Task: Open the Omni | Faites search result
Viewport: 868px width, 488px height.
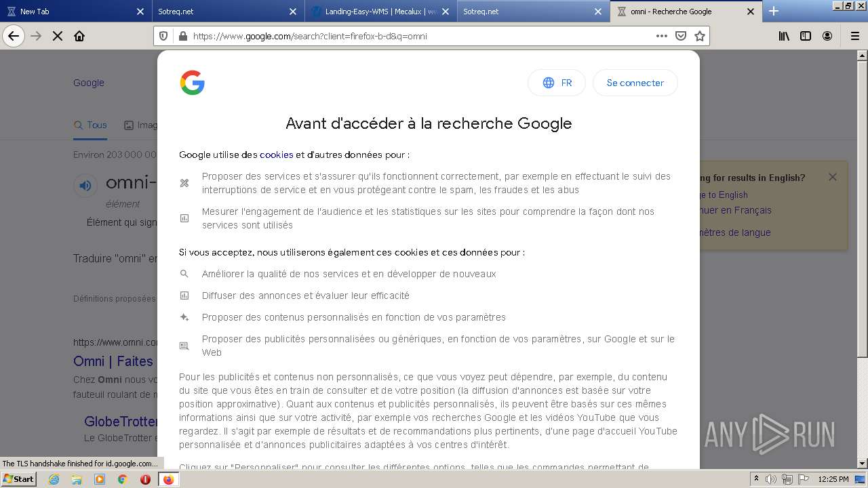Action: point(113,361)
